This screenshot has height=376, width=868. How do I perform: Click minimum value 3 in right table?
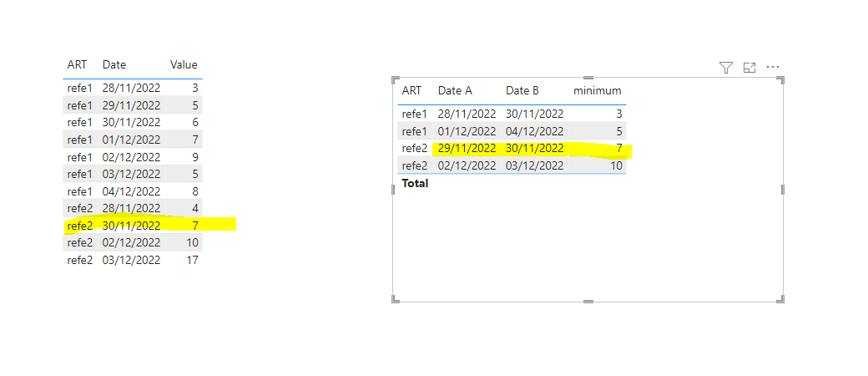click(x=619, y=114)
